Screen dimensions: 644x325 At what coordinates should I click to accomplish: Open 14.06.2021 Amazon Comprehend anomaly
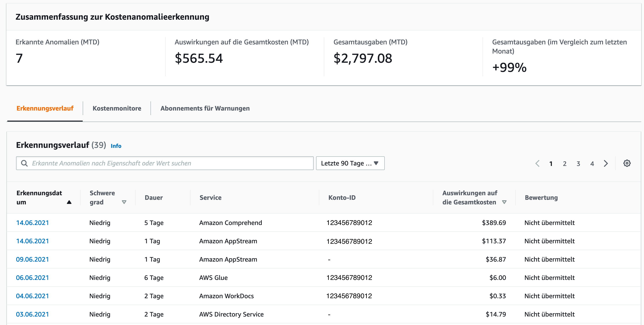click(x=33, y=222)
